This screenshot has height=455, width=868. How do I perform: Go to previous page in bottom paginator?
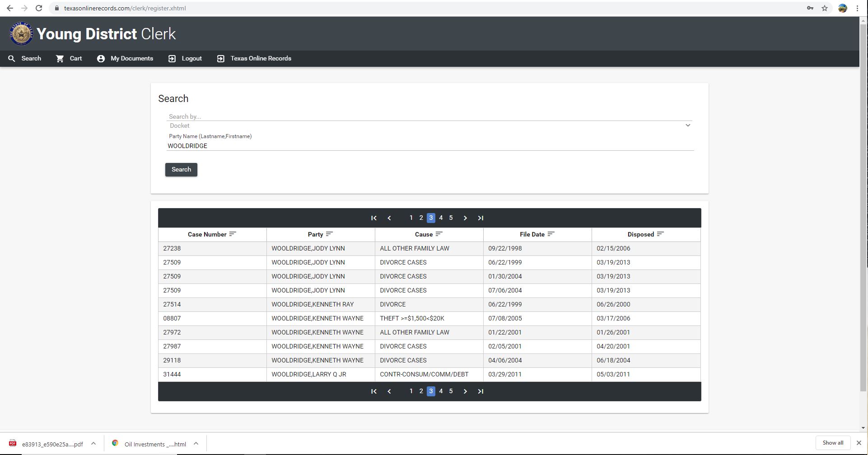(x=389, y=391)
